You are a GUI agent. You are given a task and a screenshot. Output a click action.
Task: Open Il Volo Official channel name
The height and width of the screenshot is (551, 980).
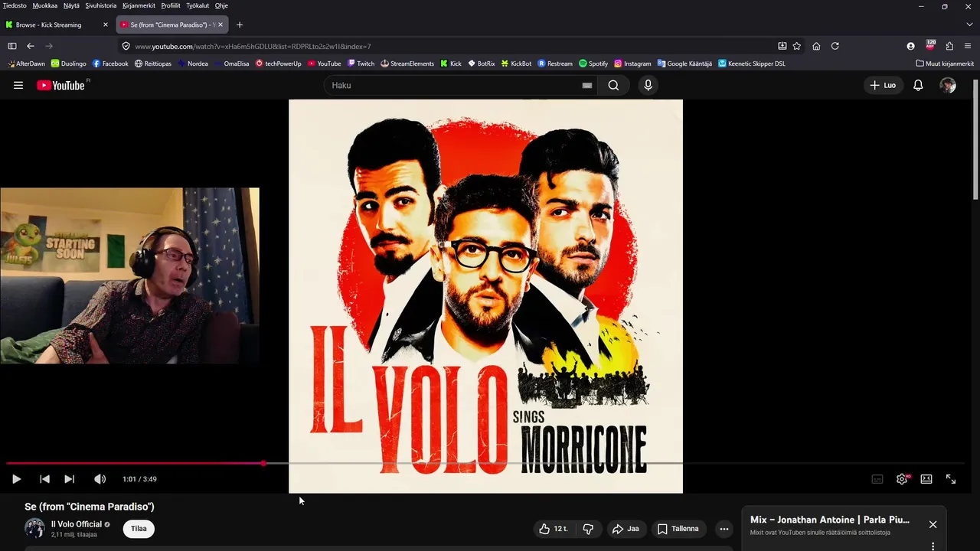[x=77, y=524]
